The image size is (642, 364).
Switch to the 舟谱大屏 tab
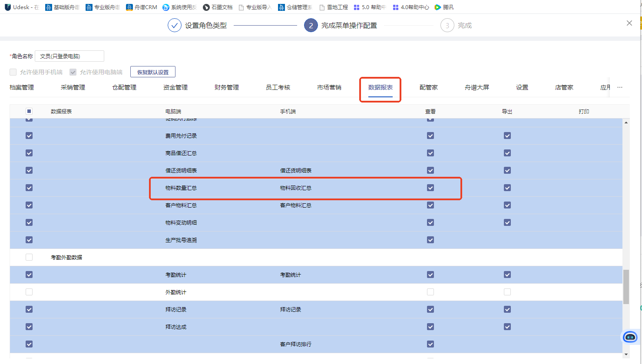477,87
